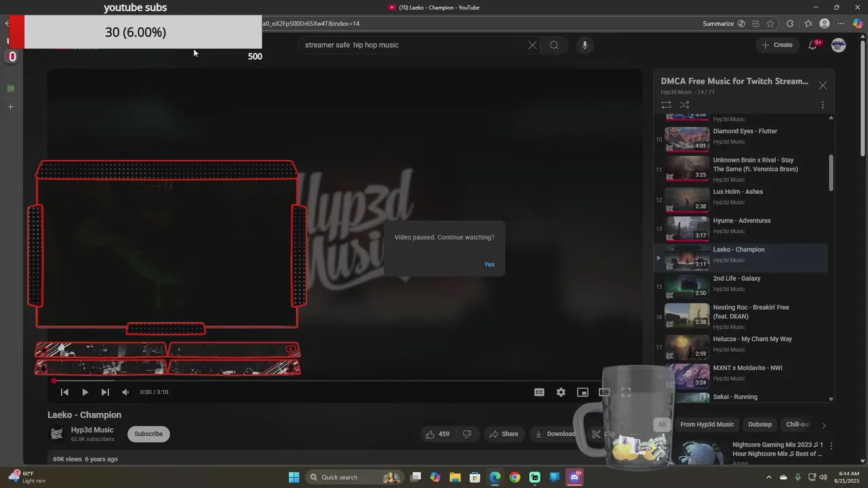Open the YouTube account avatar menu
The image size is (868, 488).
[x=839, y=45]
